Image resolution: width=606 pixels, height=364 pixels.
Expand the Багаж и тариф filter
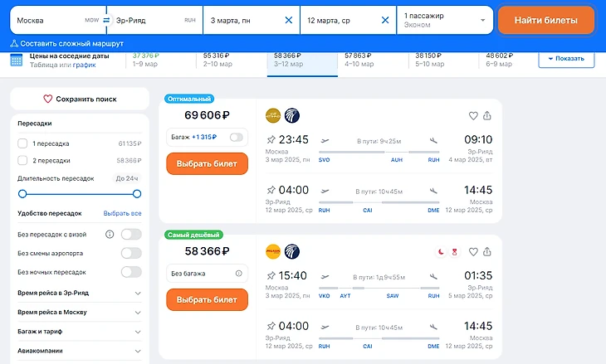click(x=79, y=330)
